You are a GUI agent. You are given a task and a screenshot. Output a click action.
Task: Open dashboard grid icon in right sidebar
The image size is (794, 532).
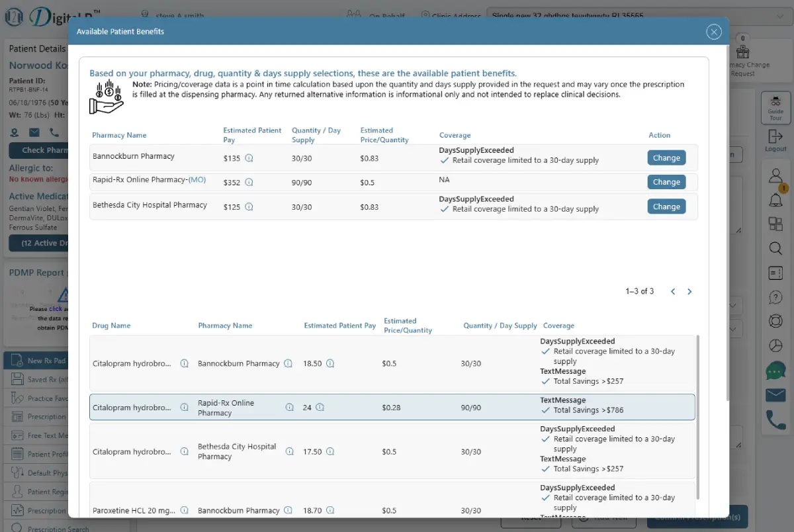[x=775, y=224]
